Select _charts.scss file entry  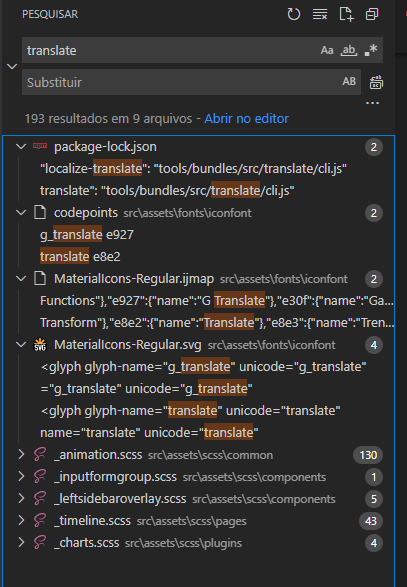pos(86,543)
